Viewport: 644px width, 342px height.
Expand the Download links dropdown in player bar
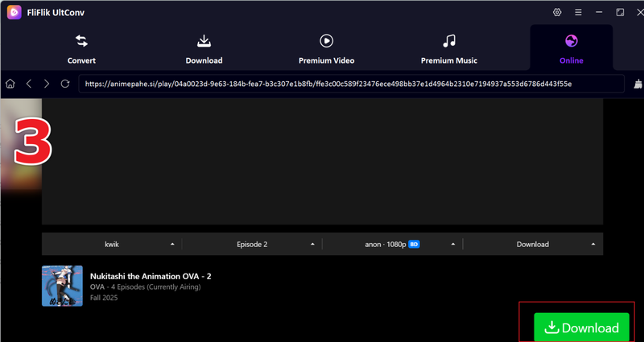(x=533, y=245)
